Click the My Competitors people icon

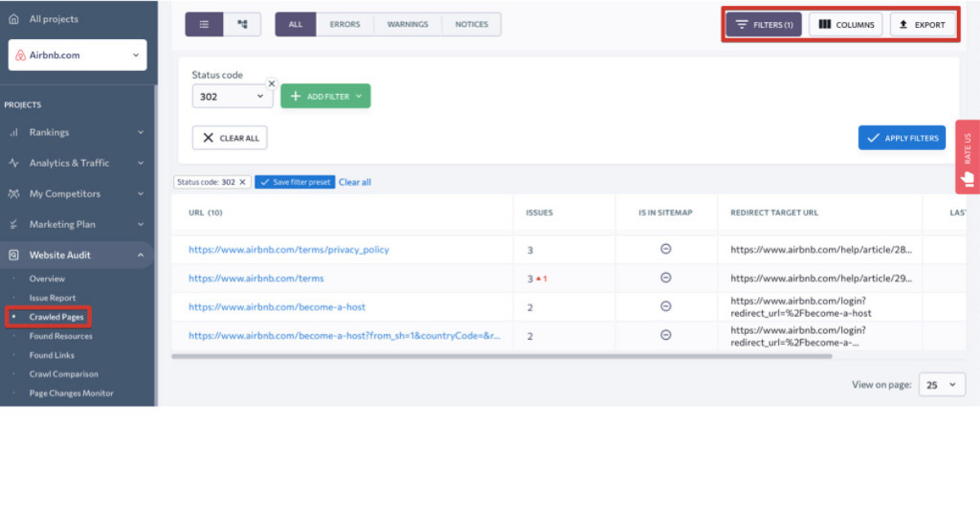tap(14, 194)
